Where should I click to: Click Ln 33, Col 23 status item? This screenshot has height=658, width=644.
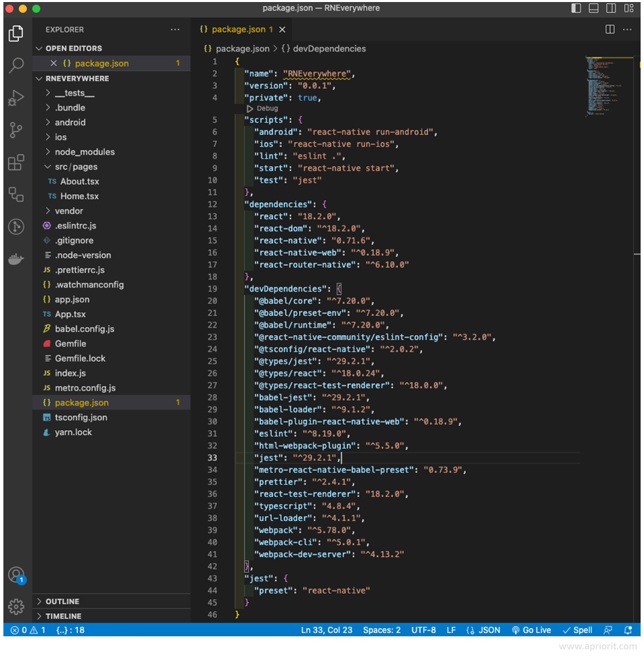coord(327,630)
